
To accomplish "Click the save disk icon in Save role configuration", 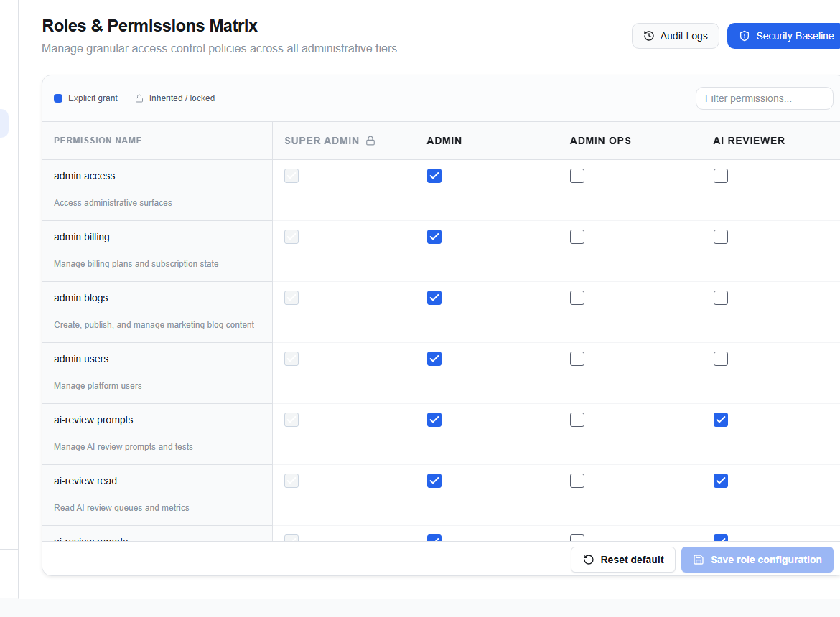I will 699,560.
